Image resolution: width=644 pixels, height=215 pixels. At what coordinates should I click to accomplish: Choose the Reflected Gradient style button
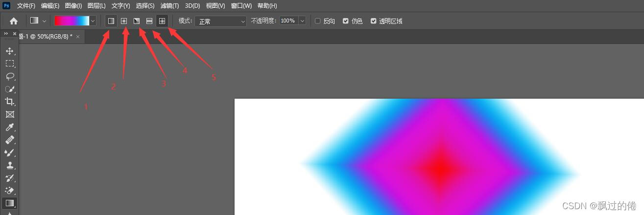(149, 21)
